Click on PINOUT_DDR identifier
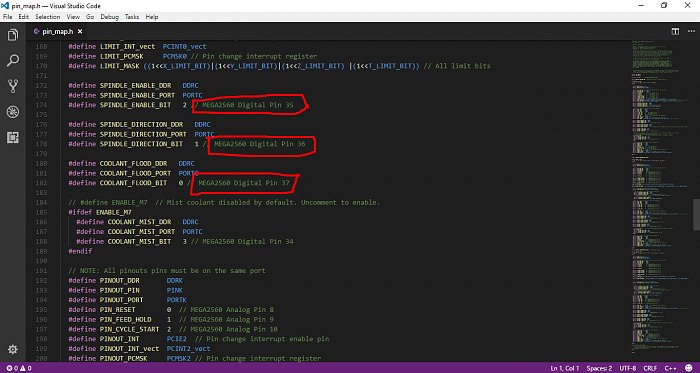This screenshot has width=700, height=373. tap(120, 281)
